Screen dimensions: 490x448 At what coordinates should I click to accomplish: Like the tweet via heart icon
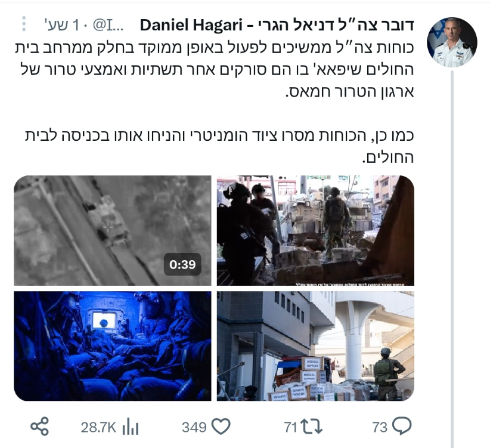(221, 427)
